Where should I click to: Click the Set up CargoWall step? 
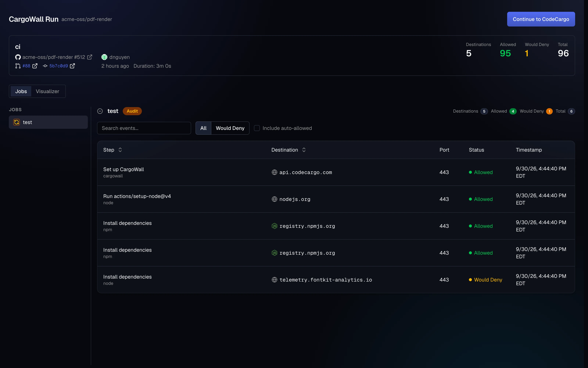[123, 169]
